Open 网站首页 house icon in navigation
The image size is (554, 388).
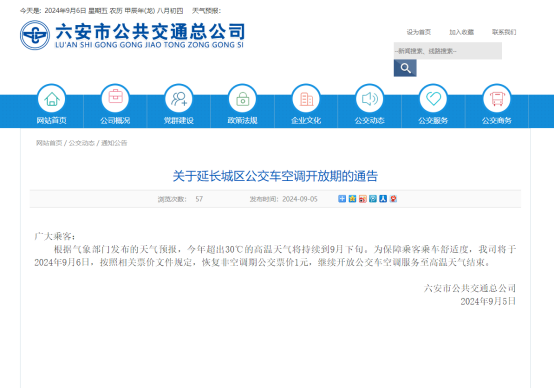(x=52, y=99)
